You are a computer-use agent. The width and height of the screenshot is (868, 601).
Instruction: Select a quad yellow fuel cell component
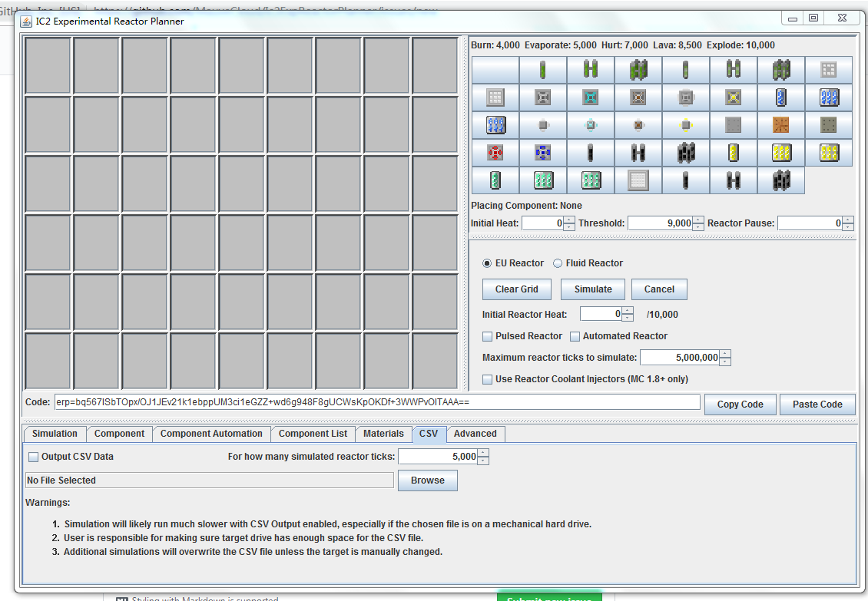pyautogui.click(x=829, y=153)
